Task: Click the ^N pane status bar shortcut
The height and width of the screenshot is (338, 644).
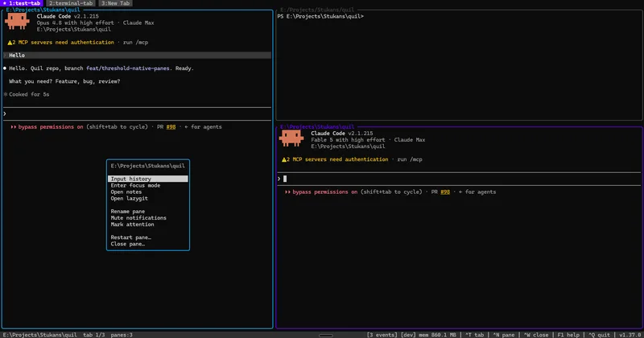Action: point(504,335)
